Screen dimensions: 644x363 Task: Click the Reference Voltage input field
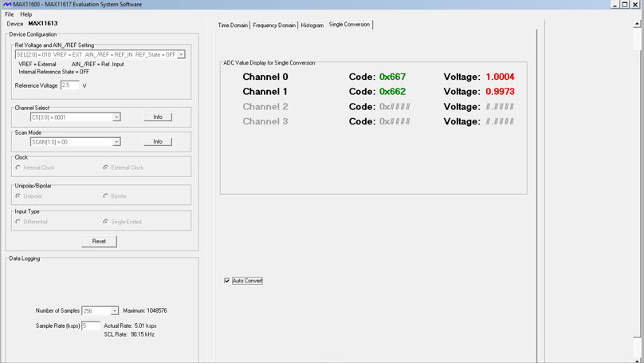coord(70,85)
